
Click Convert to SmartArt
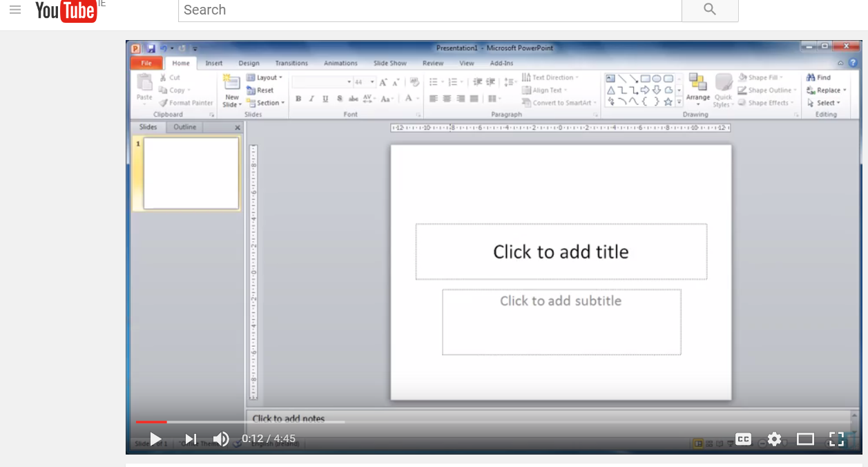pyautogui.click(x=559, y=103)
